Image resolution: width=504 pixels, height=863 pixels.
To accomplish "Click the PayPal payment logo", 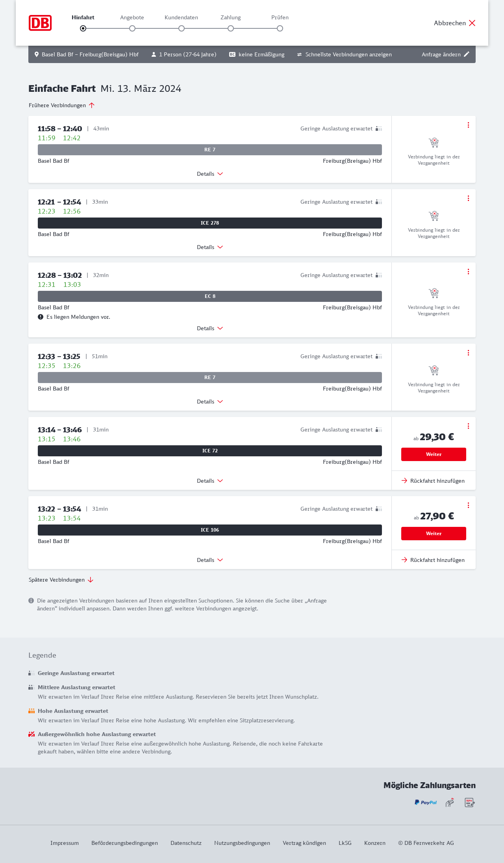I will [x=426, y=802].
